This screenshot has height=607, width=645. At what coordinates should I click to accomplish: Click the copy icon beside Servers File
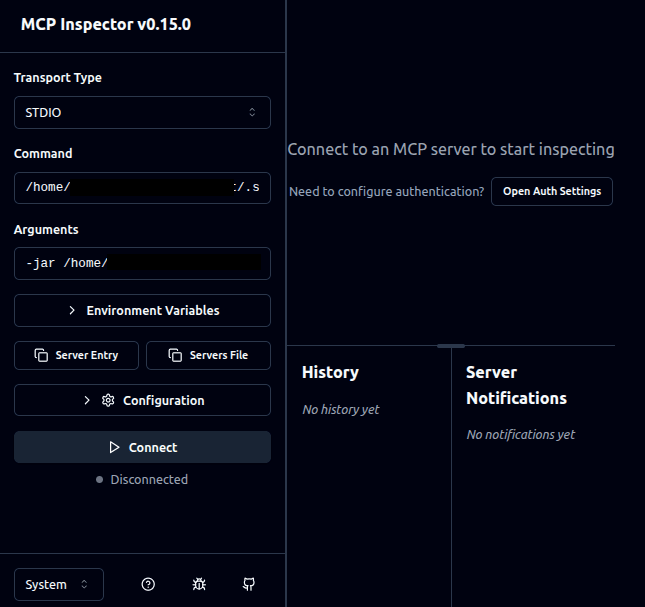[x=175, y=355]
